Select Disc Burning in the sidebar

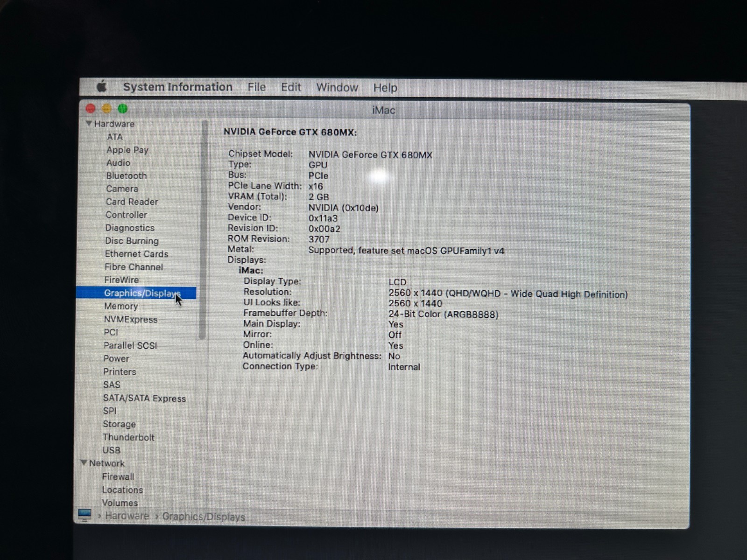pyautogui.click(x=132, y=241)
